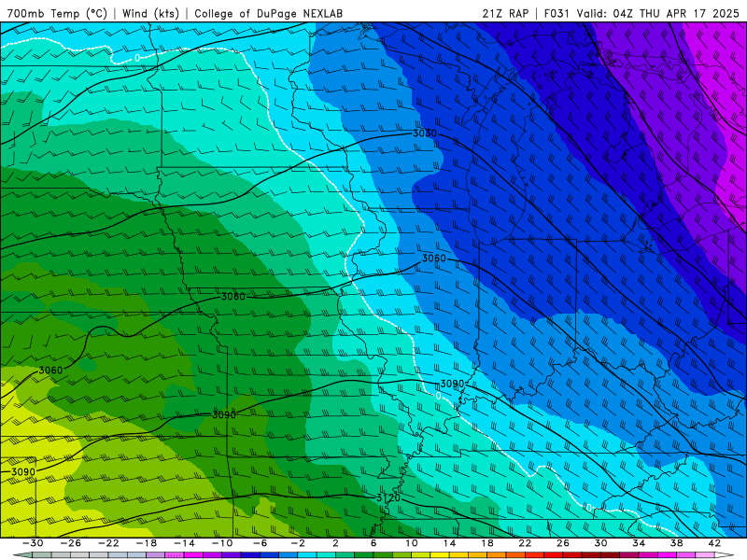Click the positive 10 colorbar label

[x=412, y=543]
